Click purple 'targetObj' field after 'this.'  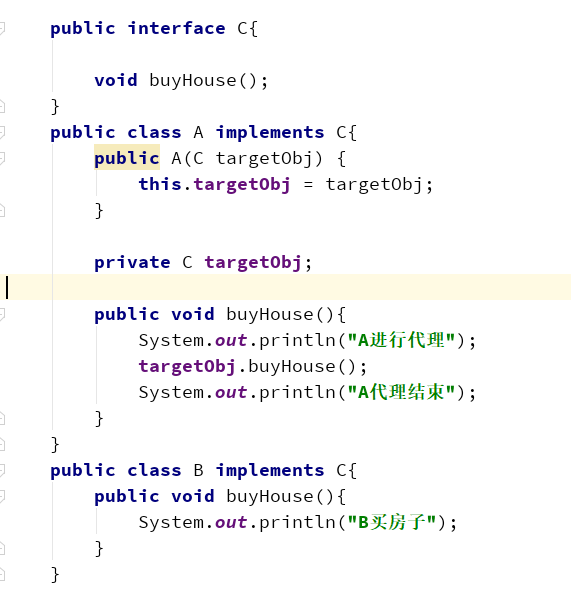pos(242,185)
